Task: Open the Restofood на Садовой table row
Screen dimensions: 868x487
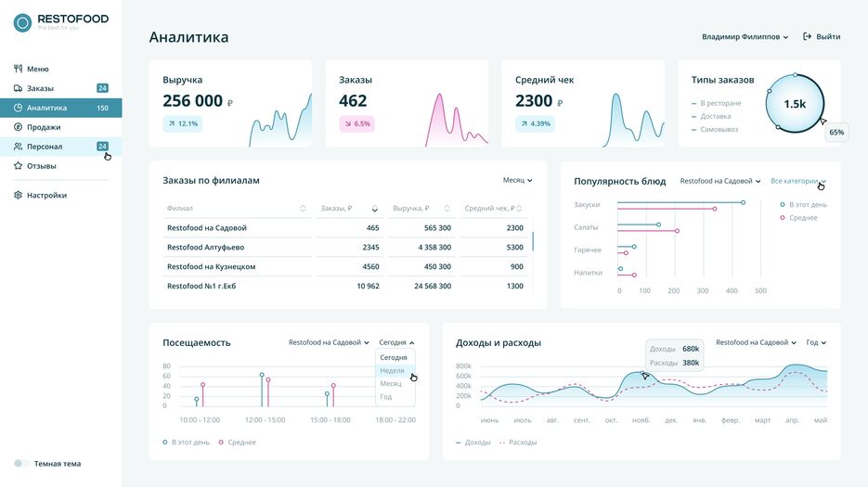Action: click(345, 227)
